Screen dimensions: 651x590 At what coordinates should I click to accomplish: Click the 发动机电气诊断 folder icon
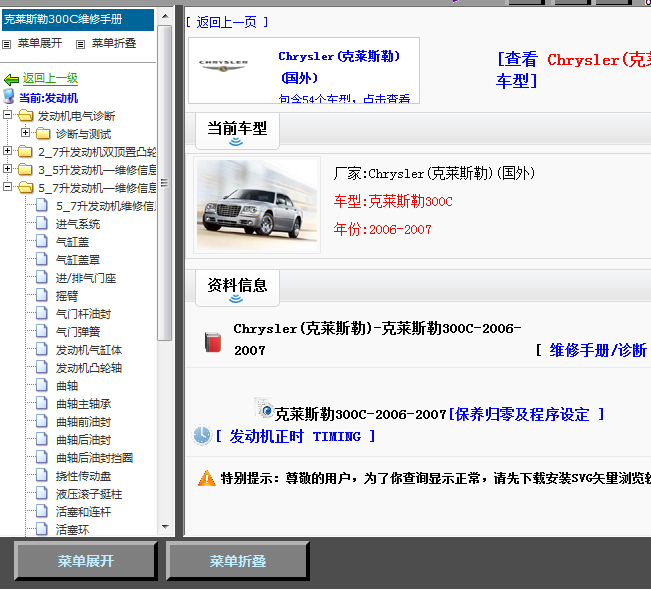(25, 115)
